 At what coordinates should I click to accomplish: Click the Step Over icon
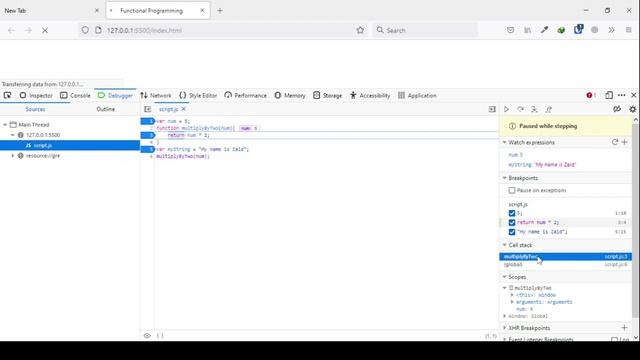pos(520,109)
